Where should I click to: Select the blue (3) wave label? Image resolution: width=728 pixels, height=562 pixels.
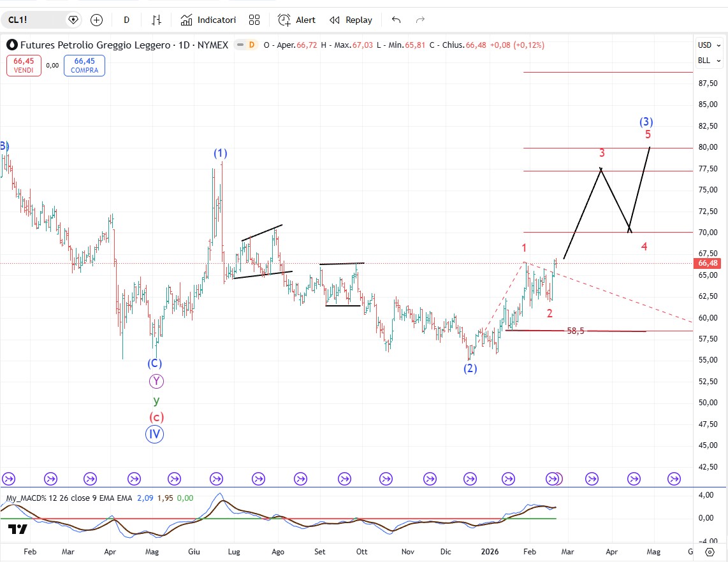(x=646, y=122)
